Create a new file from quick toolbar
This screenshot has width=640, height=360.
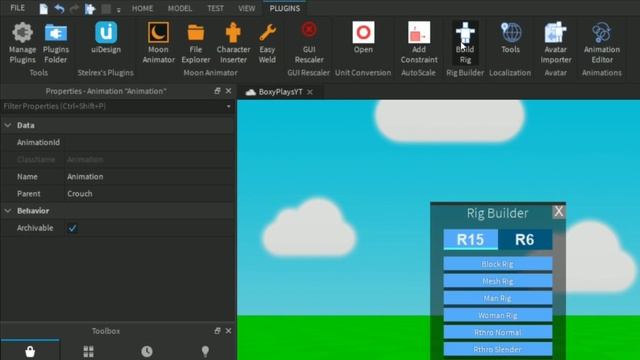[43, 9]
